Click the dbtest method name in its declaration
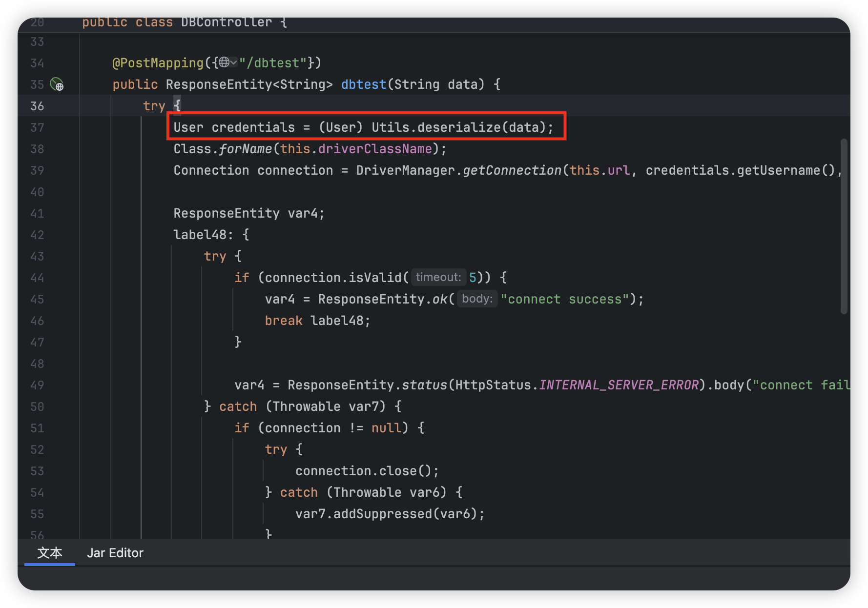Image resolution: width=868 pixels, height=608 pixels. 363,84
